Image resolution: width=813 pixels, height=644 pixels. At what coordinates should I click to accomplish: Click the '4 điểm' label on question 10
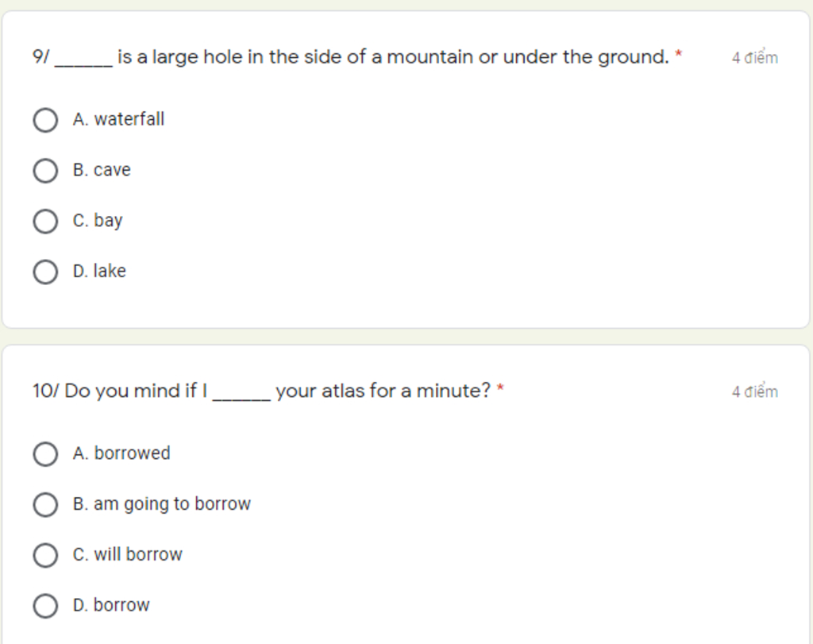point(754,392)
